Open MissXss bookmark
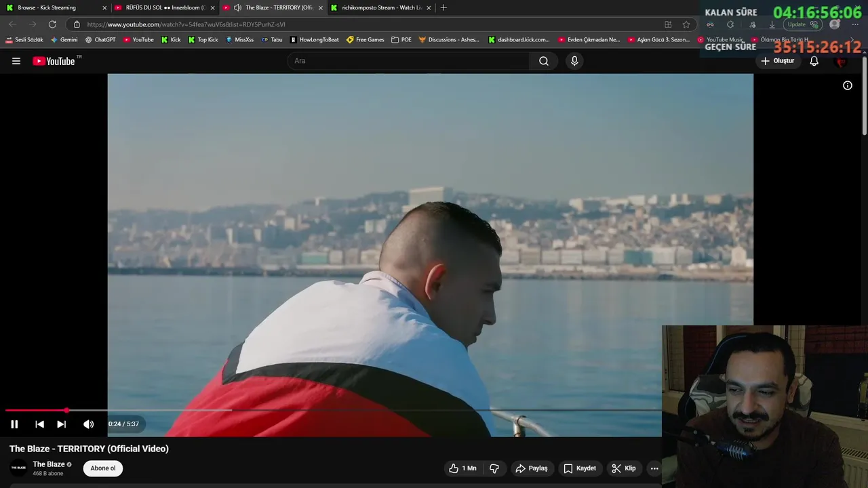868x488 pixels. 239,40
